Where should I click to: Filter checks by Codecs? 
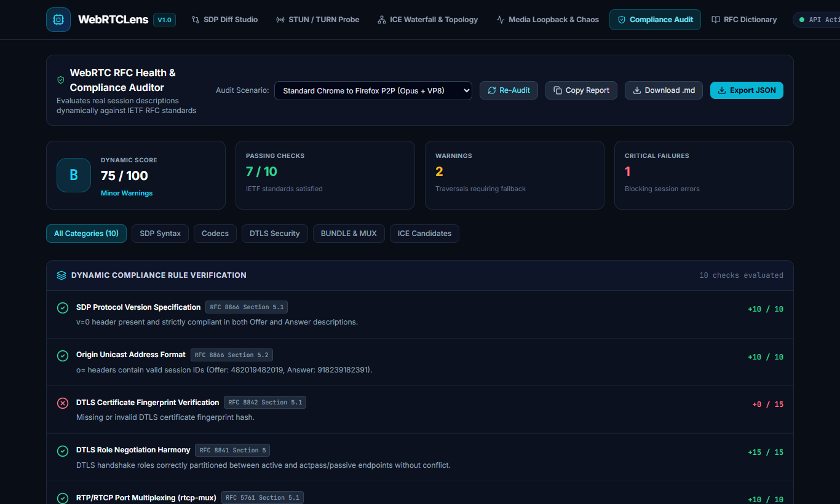[215, 234]
